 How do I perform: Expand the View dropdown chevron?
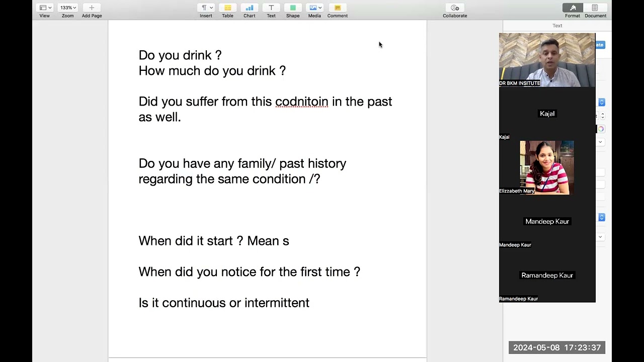(50, 8)
